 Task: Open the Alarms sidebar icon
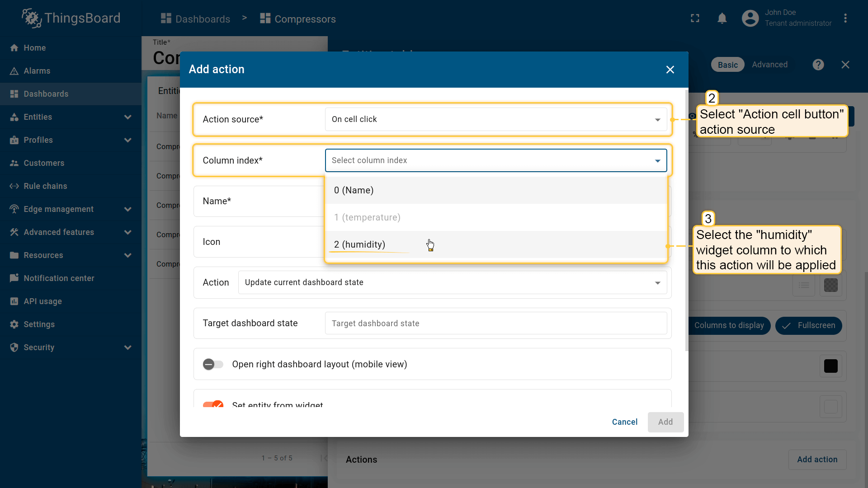click(x=14, y=71)
